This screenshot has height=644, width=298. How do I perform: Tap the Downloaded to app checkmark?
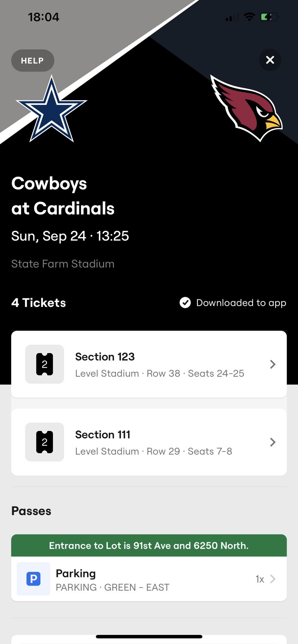185,303
